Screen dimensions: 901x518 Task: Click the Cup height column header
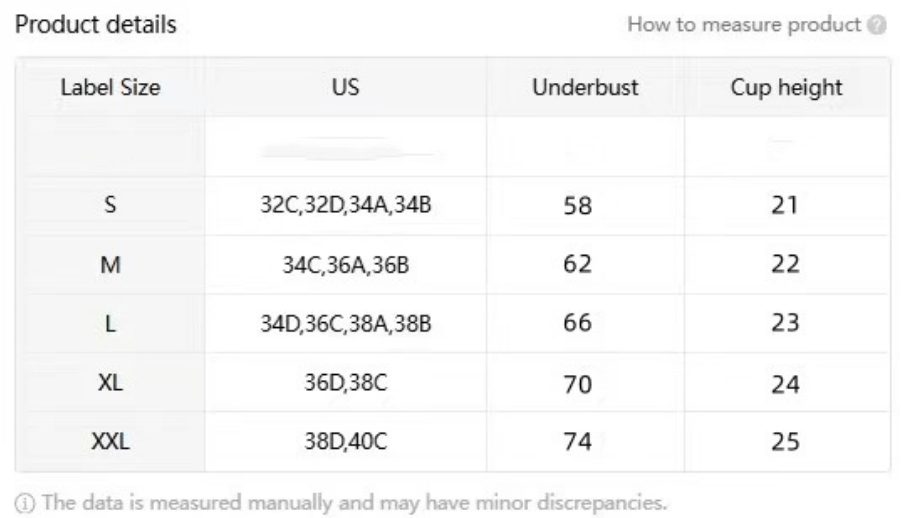[x=787, y=87]
